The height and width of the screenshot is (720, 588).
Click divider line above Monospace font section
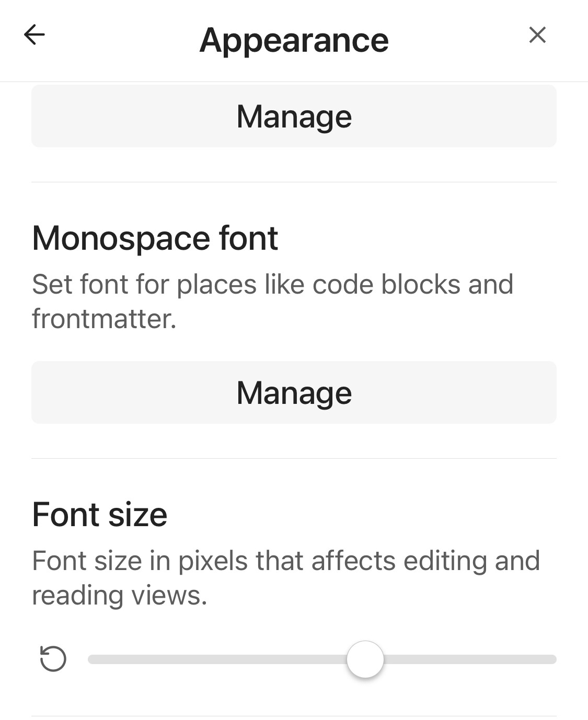coord(294,182)
